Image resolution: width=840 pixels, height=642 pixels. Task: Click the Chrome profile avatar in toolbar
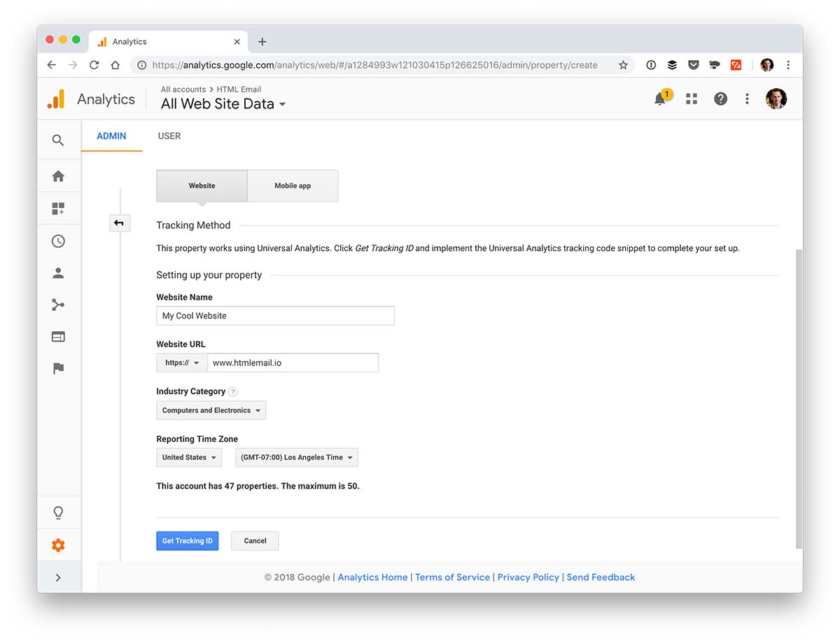click(x=767, y=65)
